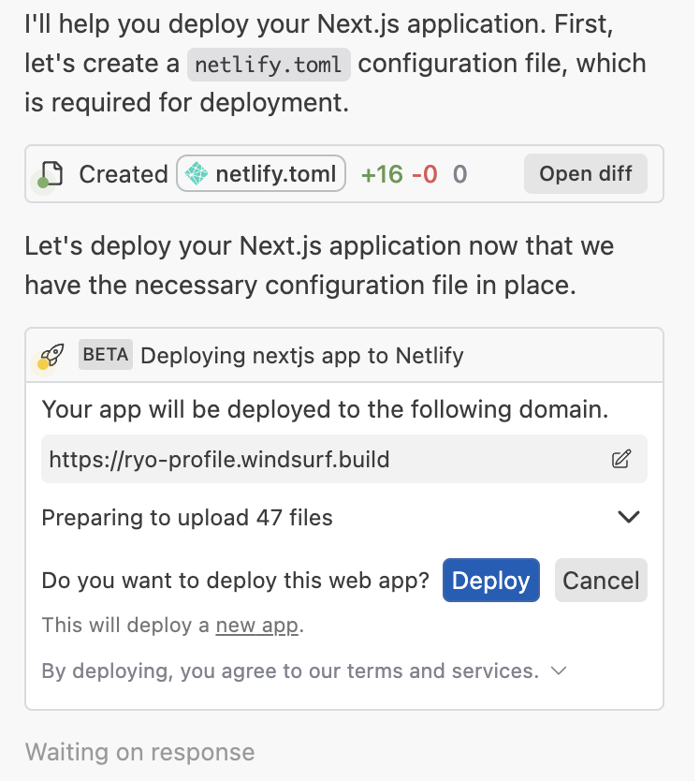Click the blue Deploy button
This screenshot has height=781, width=700.
(x=491, y=581)
